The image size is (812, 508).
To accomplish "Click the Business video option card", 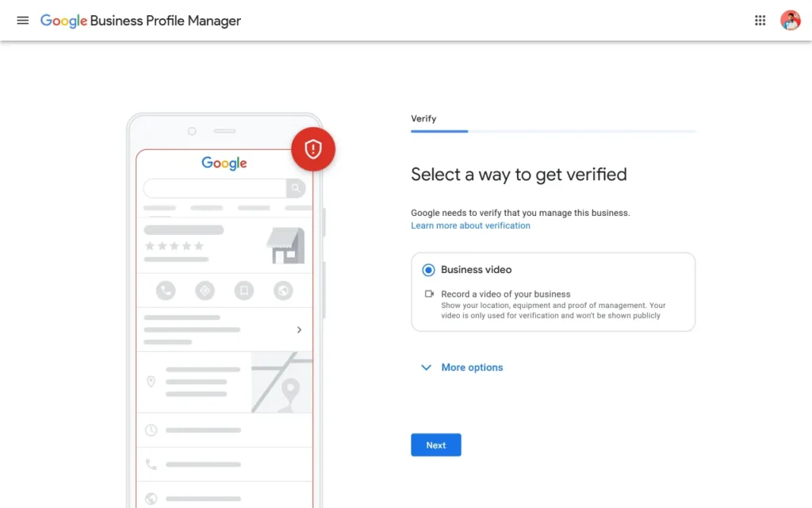I will point(553,292).
